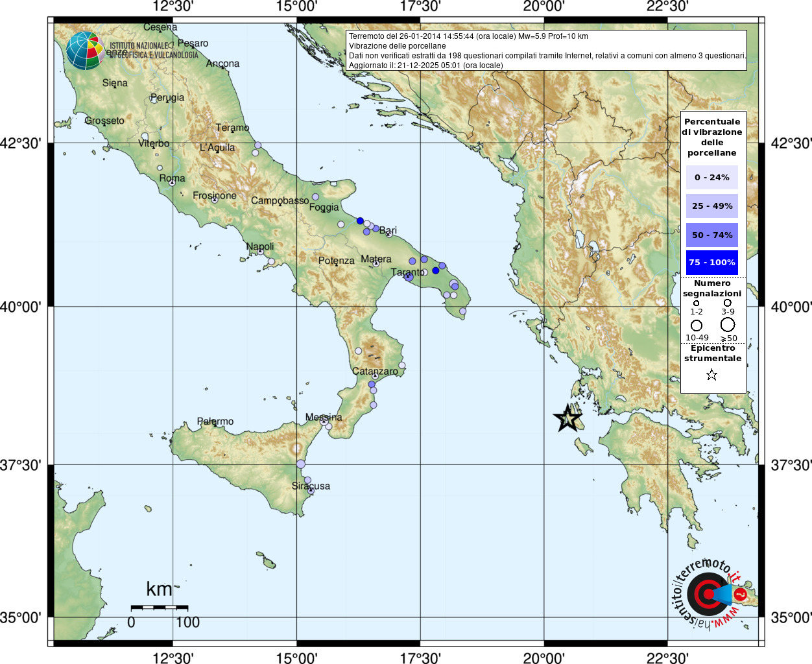Click the Frosinone city label
The height and width of the screenshot is (664, 812).
(215, 195)
